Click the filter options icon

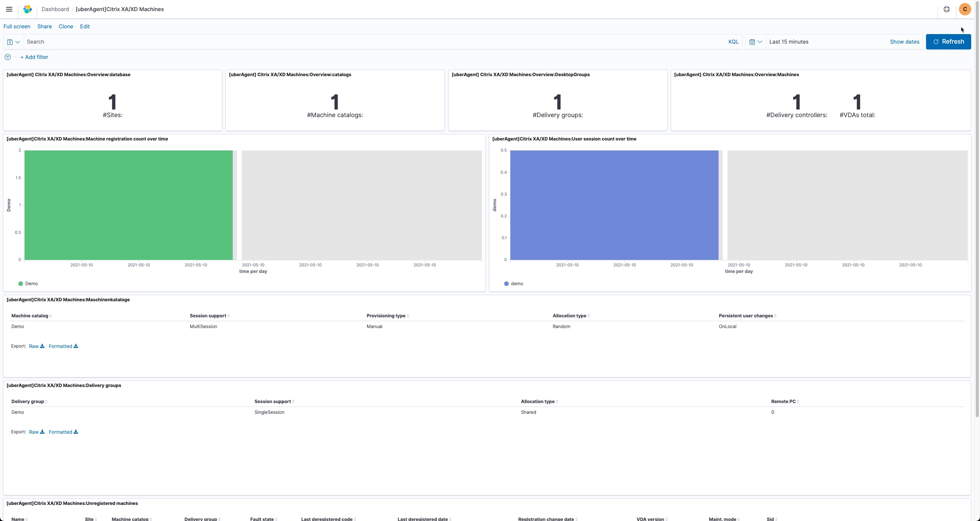point(7,57)
